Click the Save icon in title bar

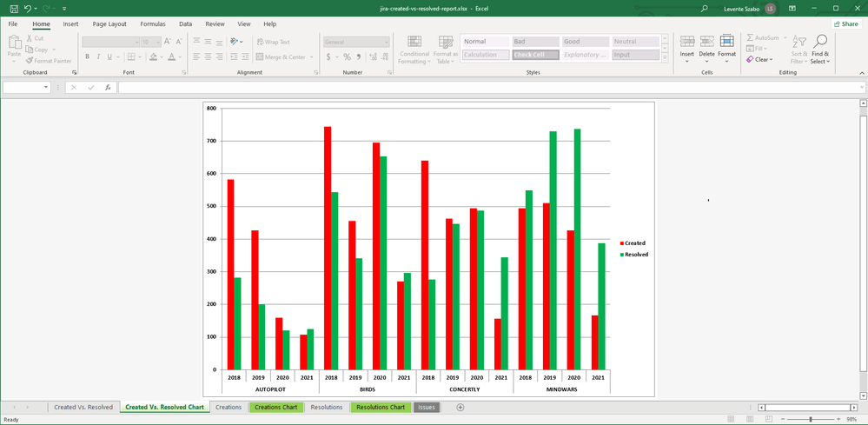click(x=14, y=8)
